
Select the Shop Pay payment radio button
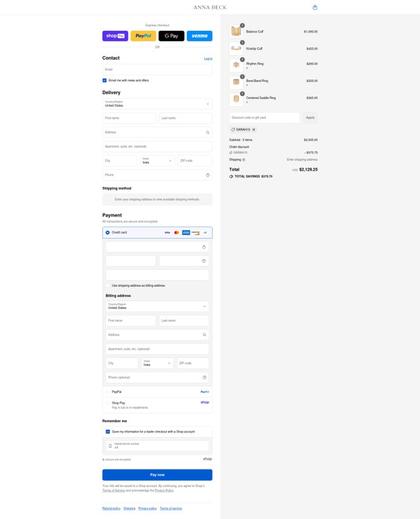click(x=108, y=403)
